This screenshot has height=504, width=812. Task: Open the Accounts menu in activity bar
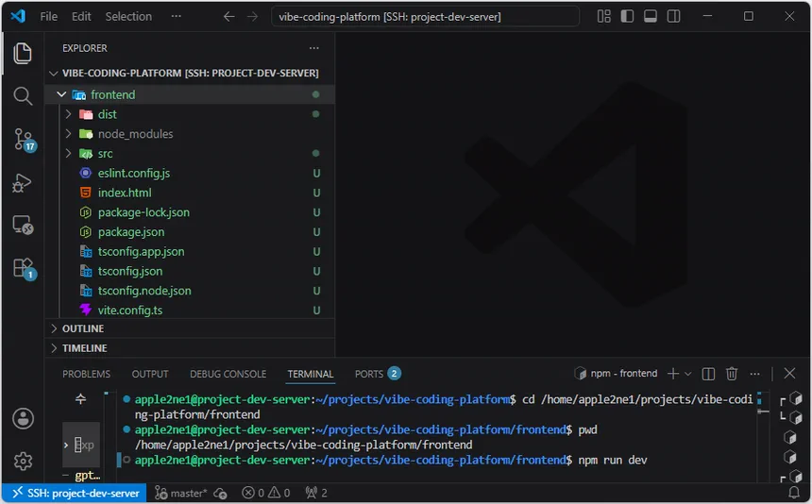(x=24, y=419)
